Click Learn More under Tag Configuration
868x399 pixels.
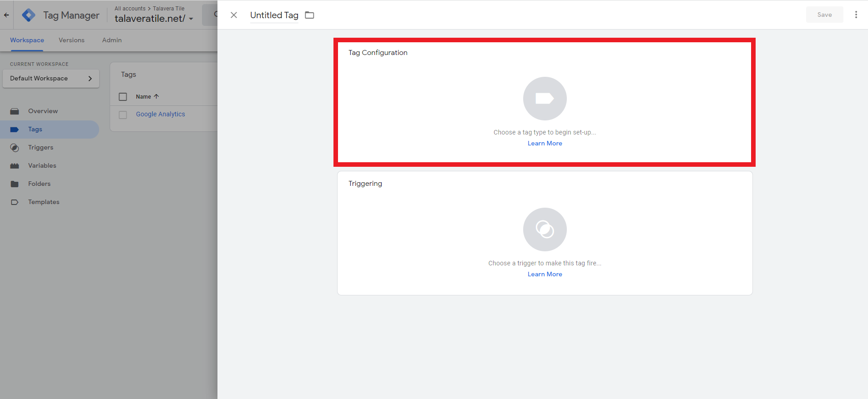coord(545,143)
